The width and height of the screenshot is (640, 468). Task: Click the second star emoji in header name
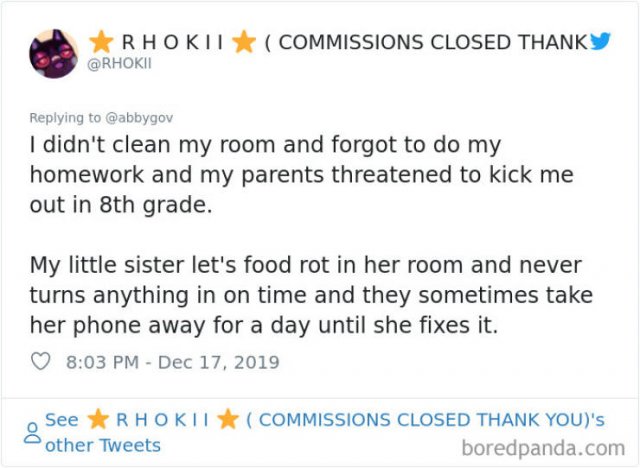coord(244,42)
